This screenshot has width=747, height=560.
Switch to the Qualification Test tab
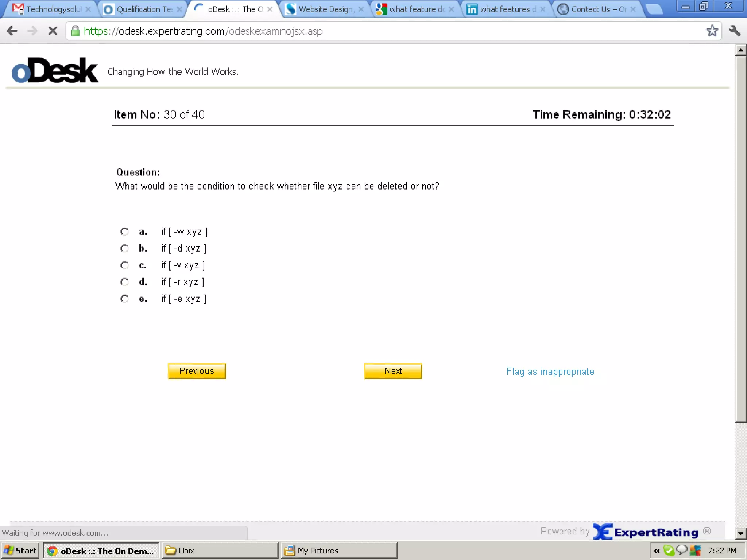click(142, 9)
